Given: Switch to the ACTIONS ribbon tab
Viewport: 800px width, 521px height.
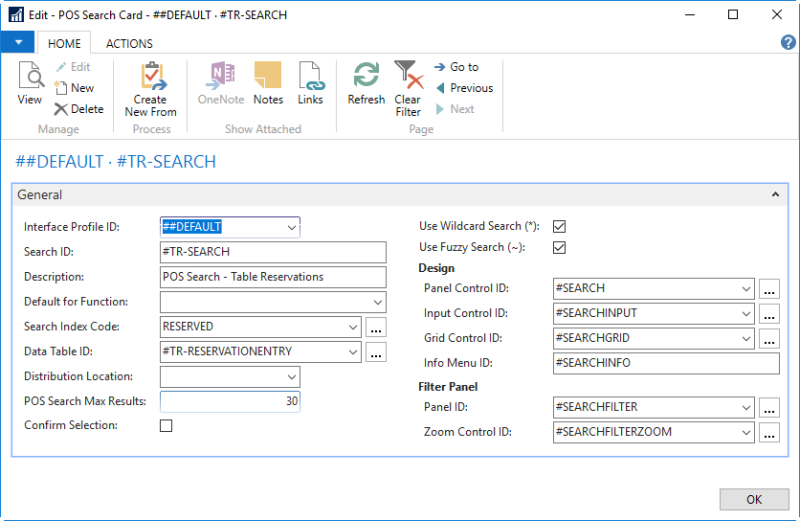Looking at the screenshot, I should [129, 43].
